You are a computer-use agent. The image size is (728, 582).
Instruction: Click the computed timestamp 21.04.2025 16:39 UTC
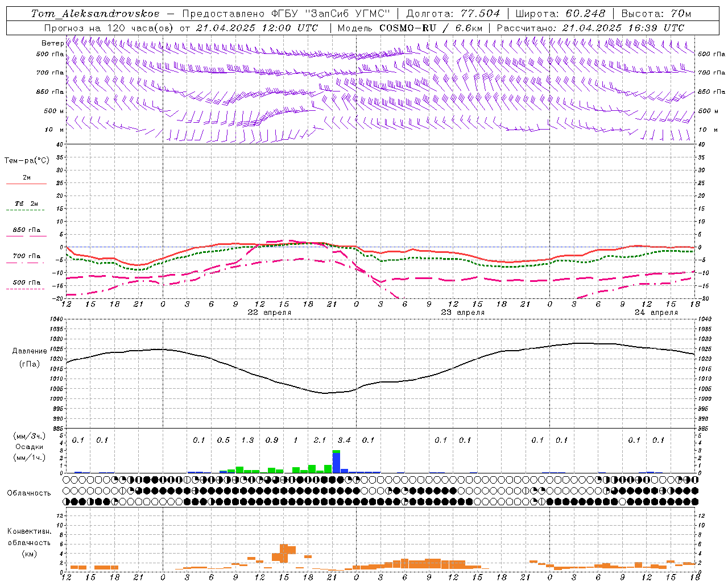(x=623, y=28)
